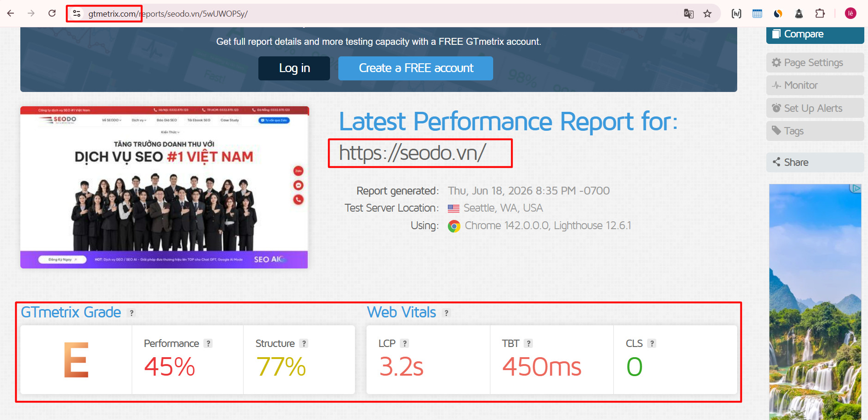Open the user profile avatar
This screenshot has height=420, width=868.
(850, 13)
